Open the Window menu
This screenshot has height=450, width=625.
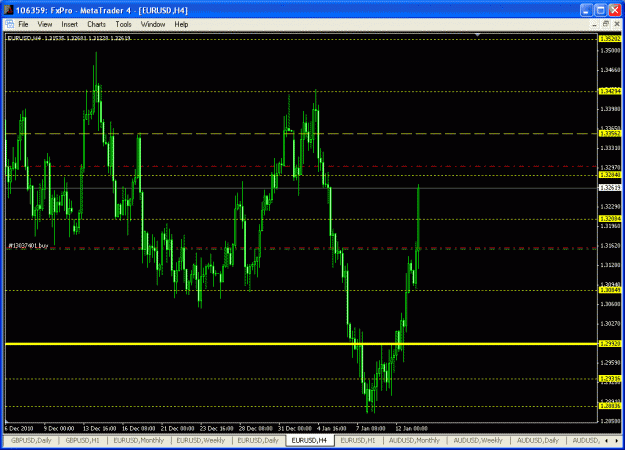153,24
